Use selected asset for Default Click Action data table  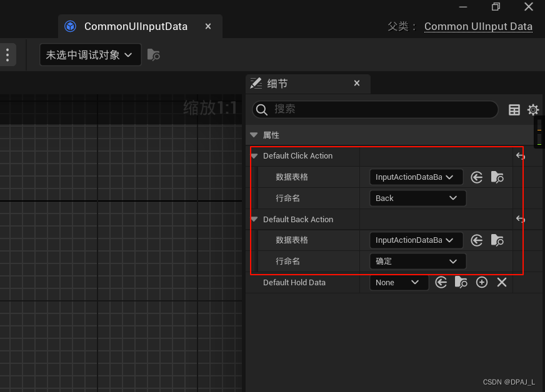point(476,177)
